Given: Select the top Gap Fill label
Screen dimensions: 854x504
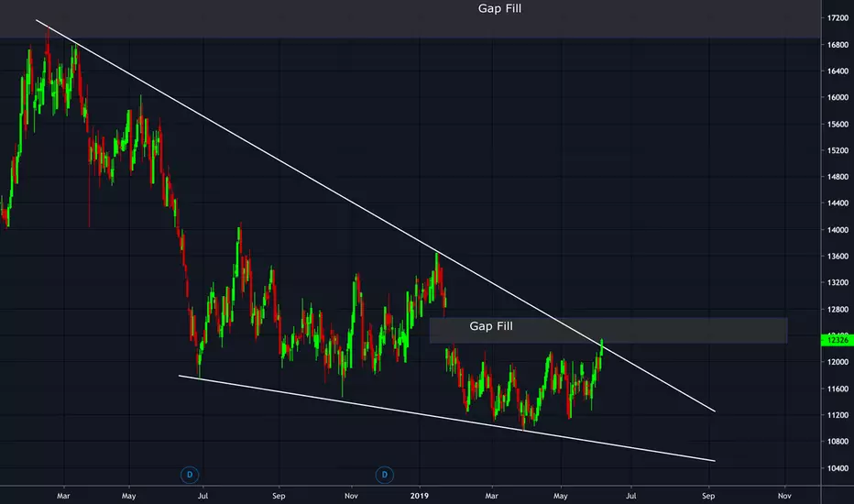Looking at the screenshot, I should pyautogui.click(x=499, y=8).
